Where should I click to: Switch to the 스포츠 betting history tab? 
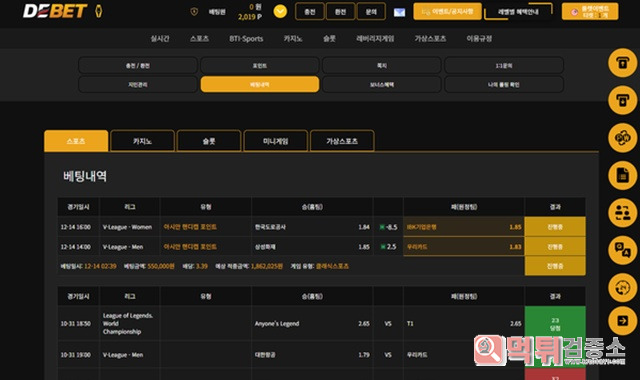[76, 141]
